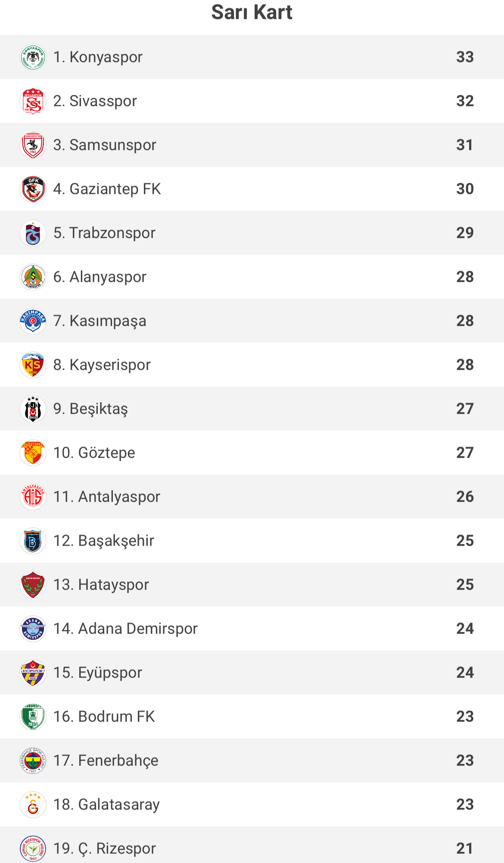
Task: Click the Konyaspor club logo
Action: pos(33,57)
